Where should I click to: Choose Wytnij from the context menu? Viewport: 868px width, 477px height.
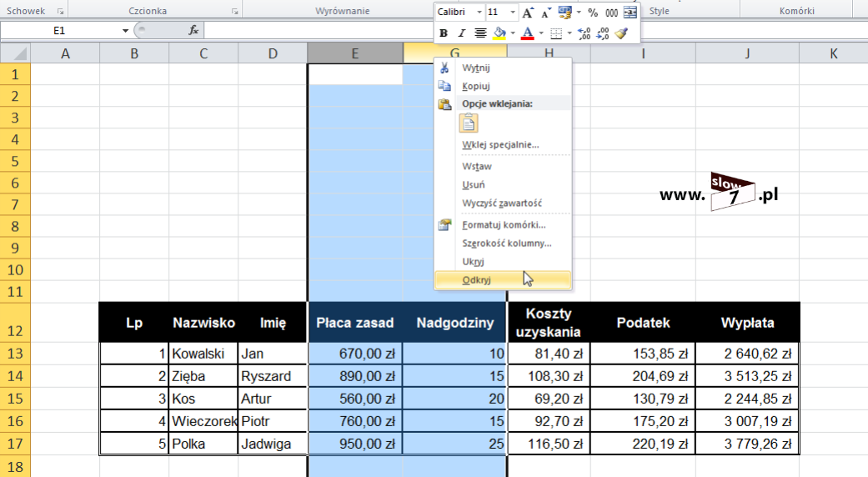[x=503, y=68]
